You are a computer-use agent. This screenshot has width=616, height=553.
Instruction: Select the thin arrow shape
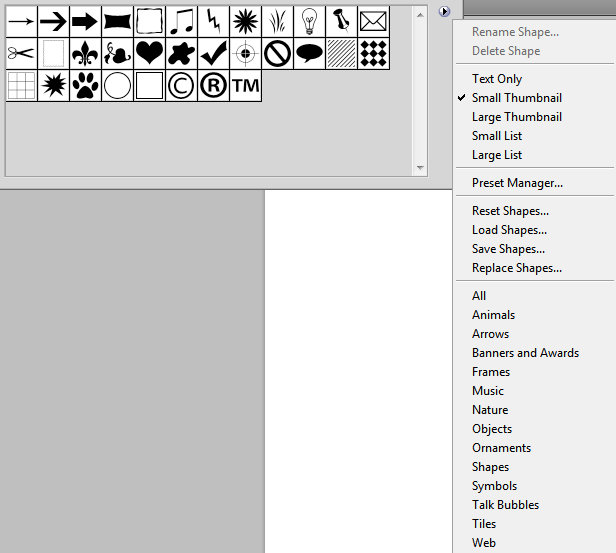[x=22, y=22]
